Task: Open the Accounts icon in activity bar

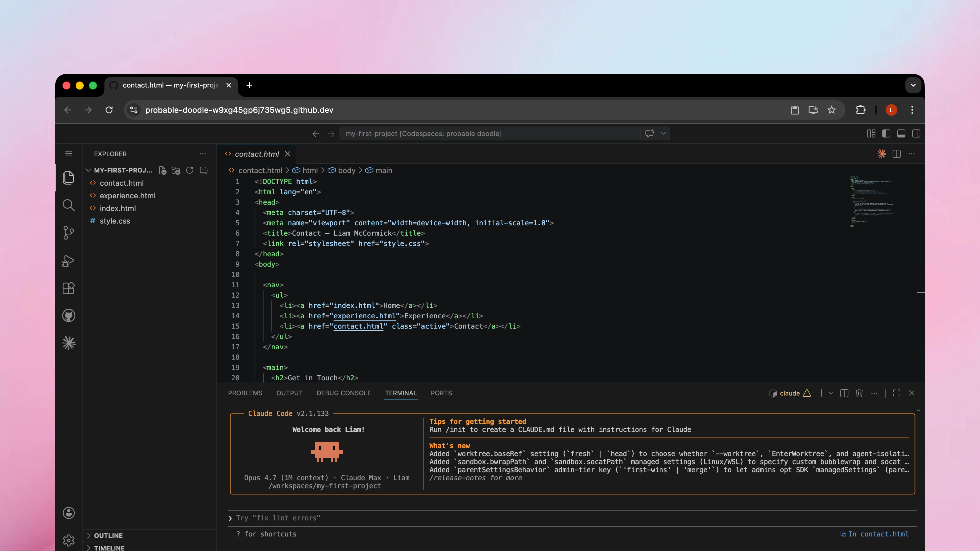Action: (x=69, y=513)
